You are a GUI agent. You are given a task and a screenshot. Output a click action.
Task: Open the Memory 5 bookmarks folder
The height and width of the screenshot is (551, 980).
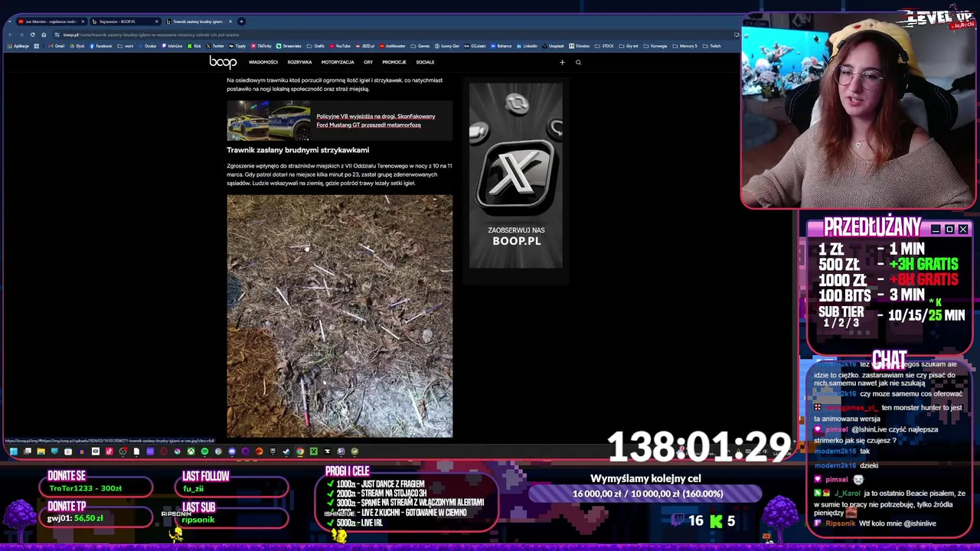684,46
